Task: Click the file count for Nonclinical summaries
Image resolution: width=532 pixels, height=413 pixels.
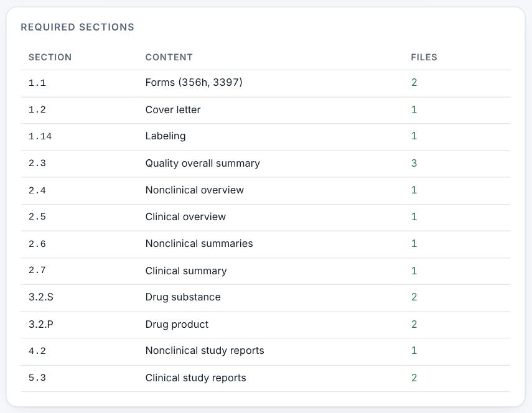Action: click(414, 243)
